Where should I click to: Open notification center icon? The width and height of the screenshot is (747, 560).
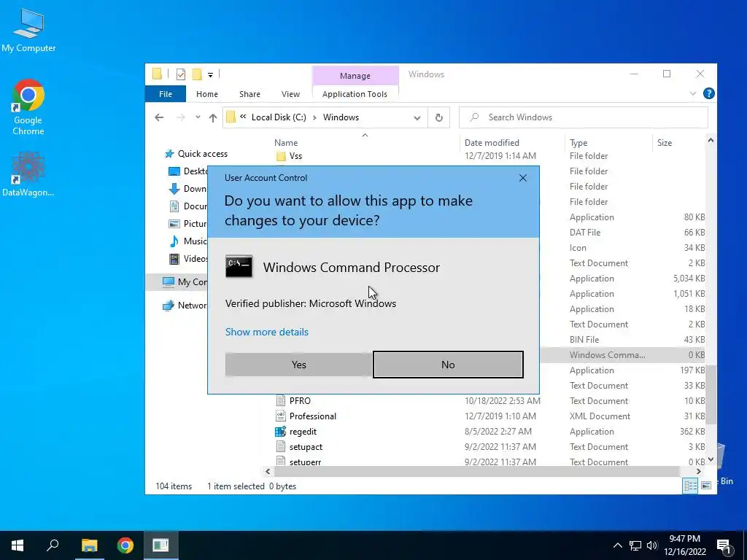point(724,546)
